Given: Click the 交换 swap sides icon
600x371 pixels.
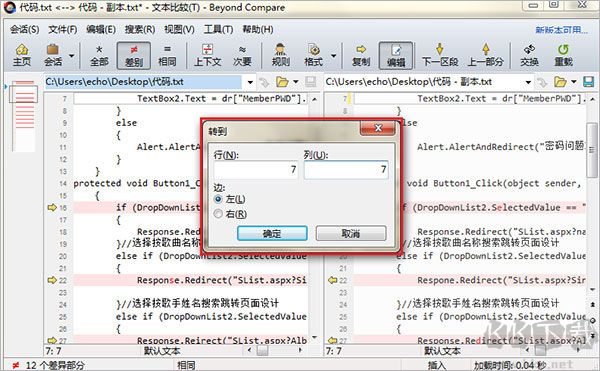Looking at the screenshot, I should (530, 55).
